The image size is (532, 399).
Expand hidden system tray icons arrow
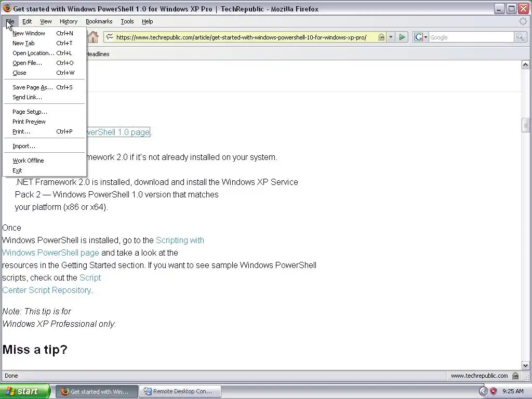(483, 392)
